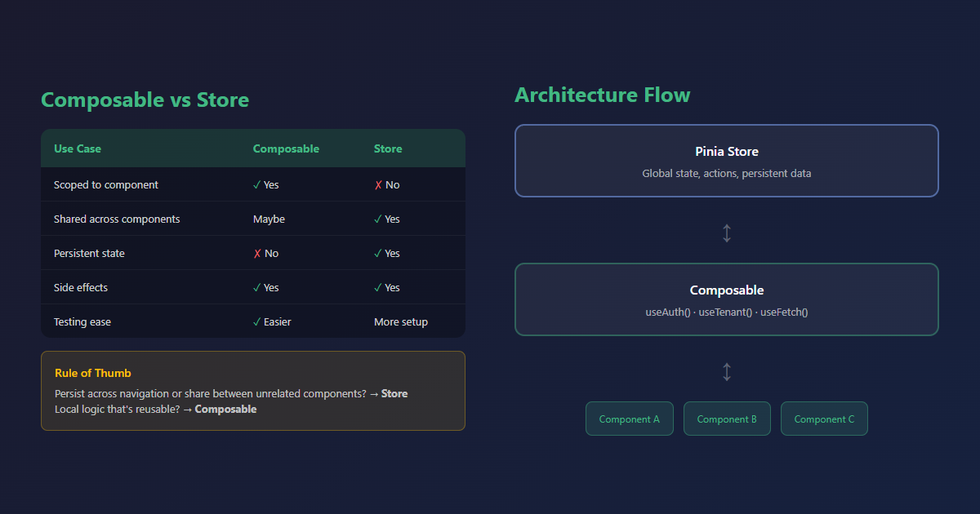Screen dimensions: 980x514
Task: Click the Store check in Side effects row
Action: tap(378, 288)
